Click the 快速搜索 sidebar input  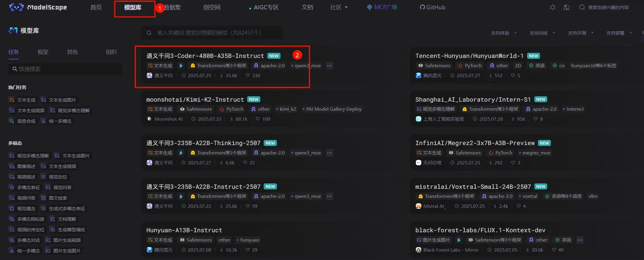coord(65,69)
